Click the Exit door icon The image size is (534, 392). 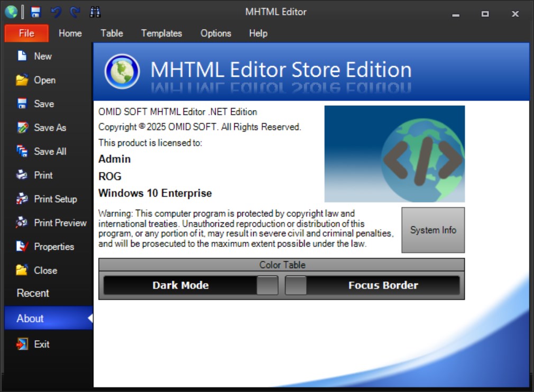click(x=22, y=344)
